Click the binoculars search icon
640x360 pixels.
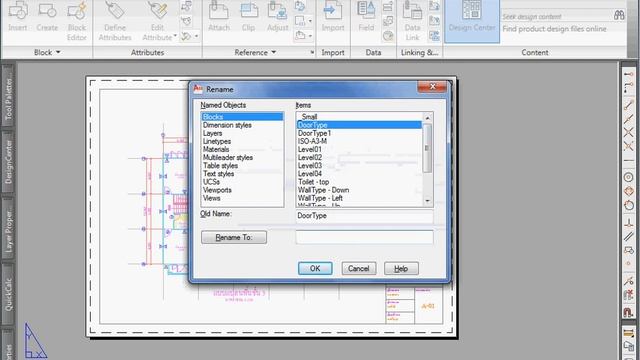619,16
